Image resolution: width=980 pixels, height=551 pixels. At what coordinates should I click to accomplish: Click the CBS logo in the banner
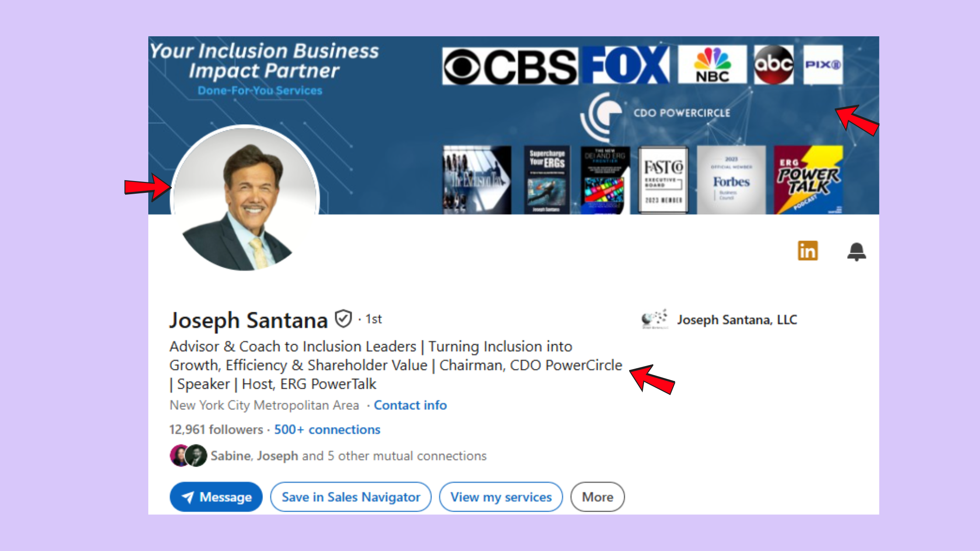click(510, 66)
